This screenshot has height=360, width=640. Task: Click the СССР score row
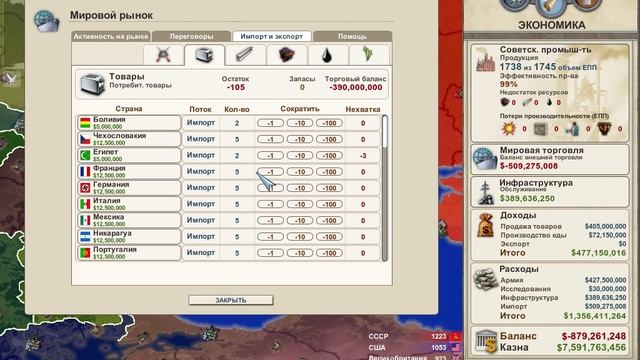[414, 336]
